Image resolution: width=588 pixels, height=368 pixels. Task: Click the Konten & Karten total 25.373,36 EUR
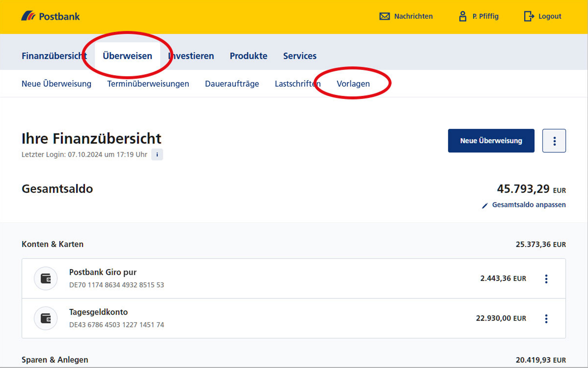pos(541,244)
